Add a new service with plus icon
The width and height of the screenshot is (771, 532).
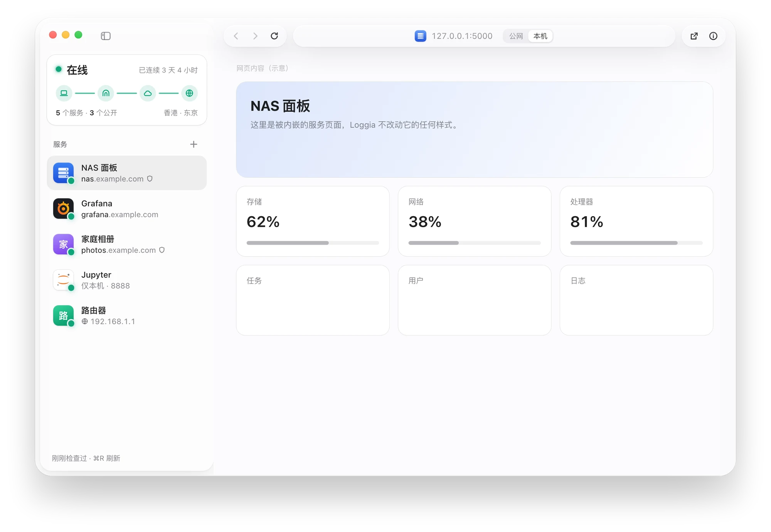tap(194, 144)
